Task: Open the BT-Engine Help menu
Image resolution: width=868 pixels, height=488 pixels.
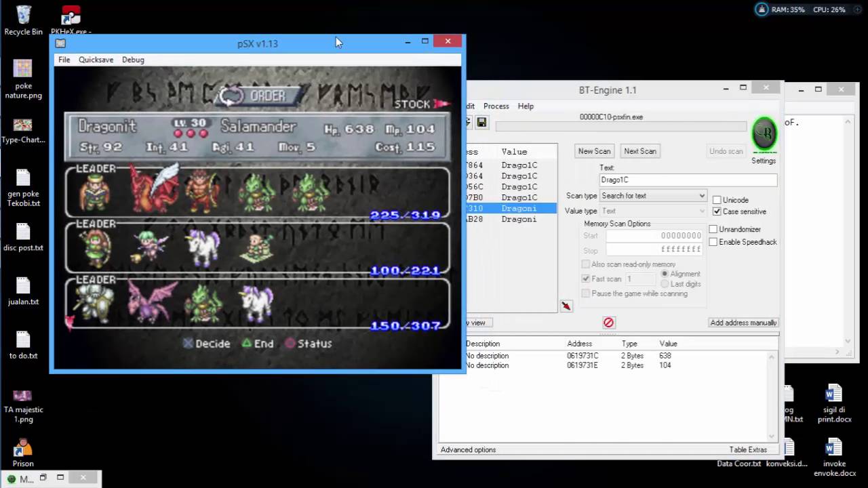Action: [526, 106]
